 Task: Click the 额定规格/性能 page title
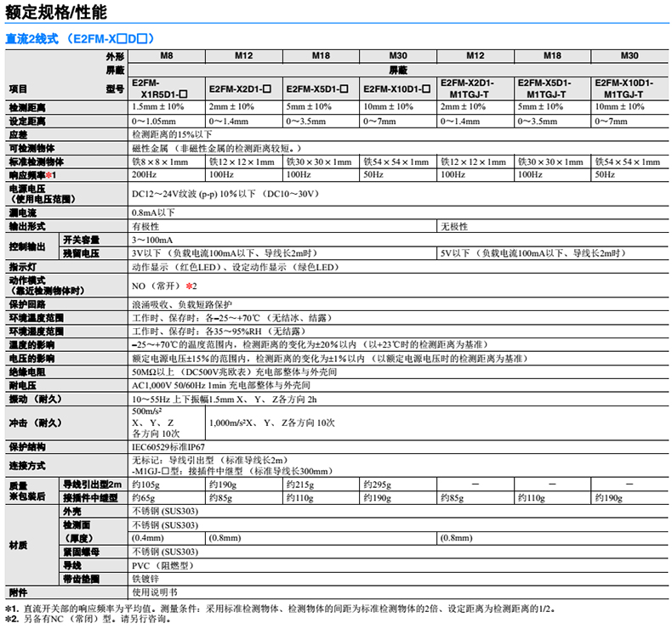pos(58,13)
